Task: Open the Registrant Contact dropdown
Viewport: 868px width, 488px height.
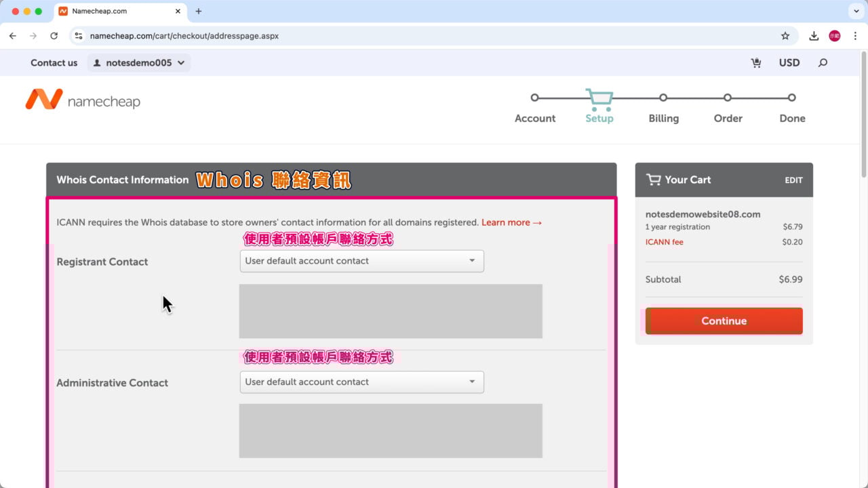Action: [361, 261]
